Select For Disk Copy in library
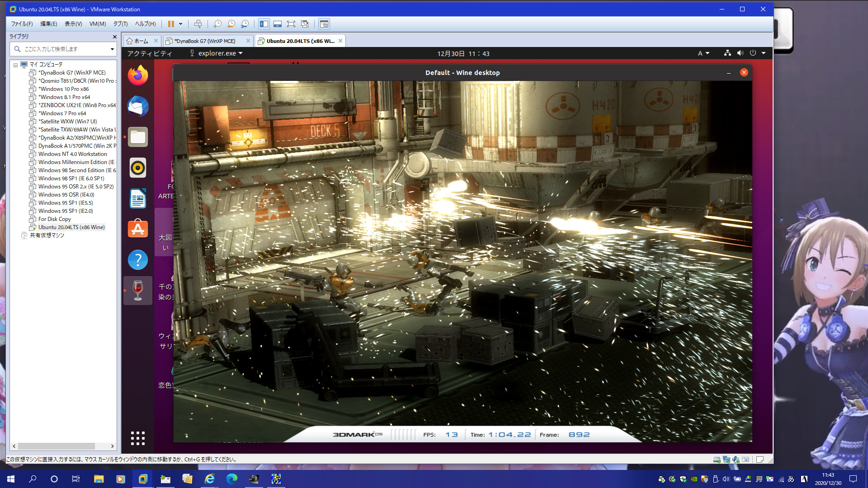 pyautogui.click(x=54, y=219)
